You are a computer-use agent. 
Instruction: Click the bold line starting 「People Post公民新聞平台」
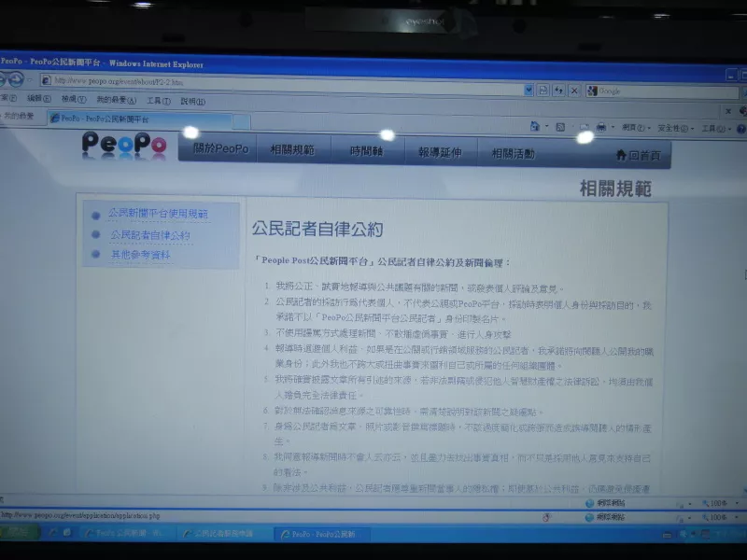click(x=382, y=261)
